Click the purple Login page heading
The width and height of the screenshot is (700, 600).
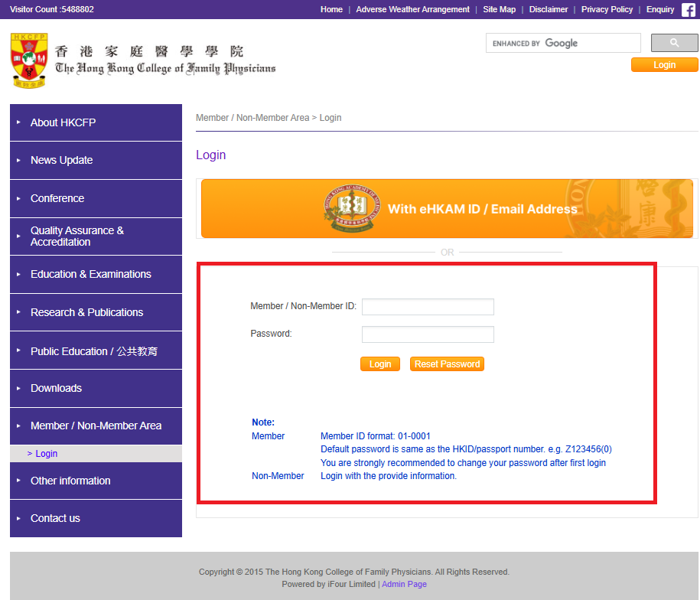click(x=210, y=155)
